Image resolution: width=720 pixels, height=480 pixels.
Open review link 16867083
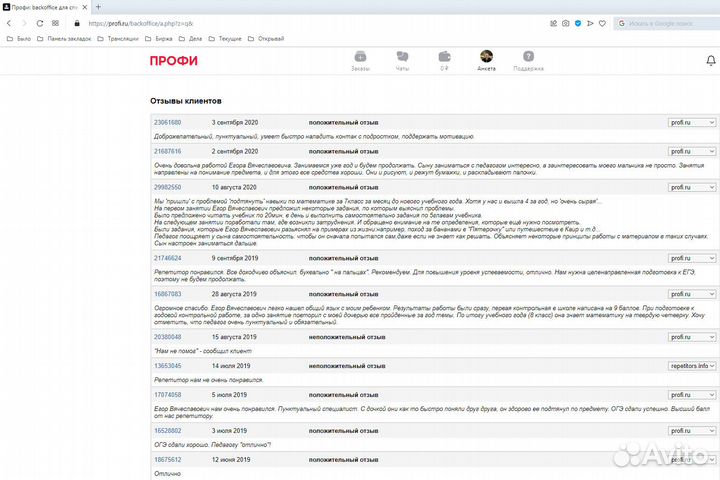point(168,294)
